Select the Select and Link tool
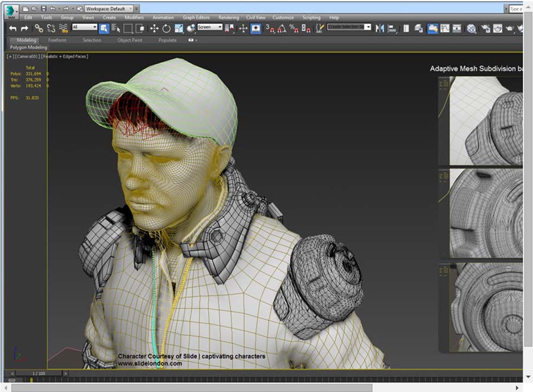The height and width of the screenshot is (392, 533). [x=38, y=28]
